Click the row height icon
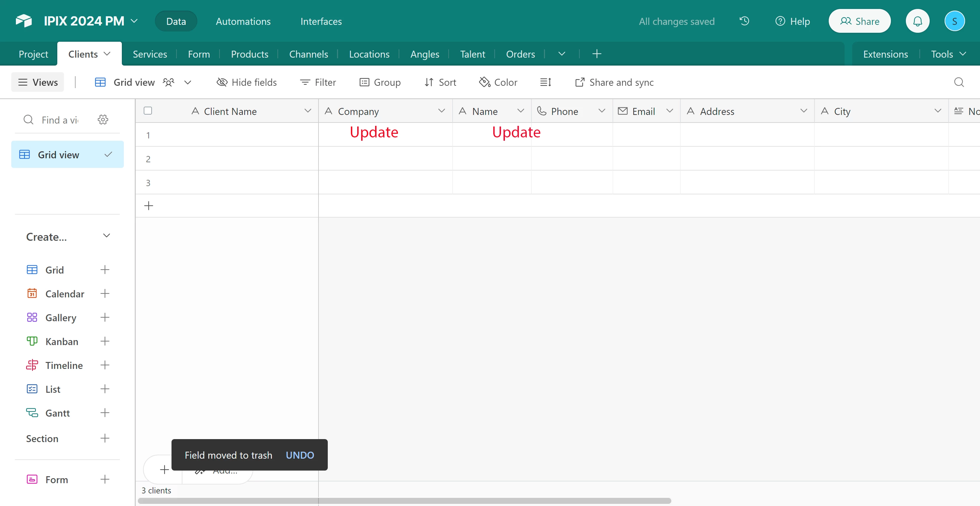 pos(546,82)
